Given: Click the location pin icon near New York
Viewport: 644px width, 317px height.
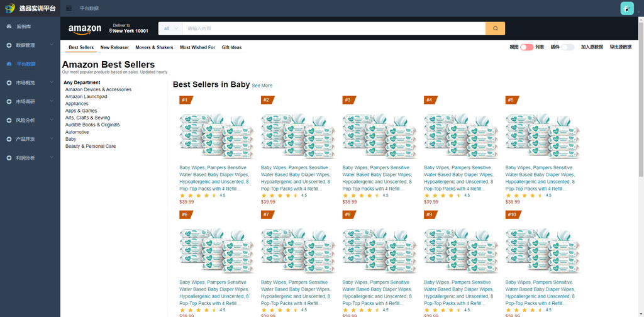Looking at the screenshot, I should 111,31.
